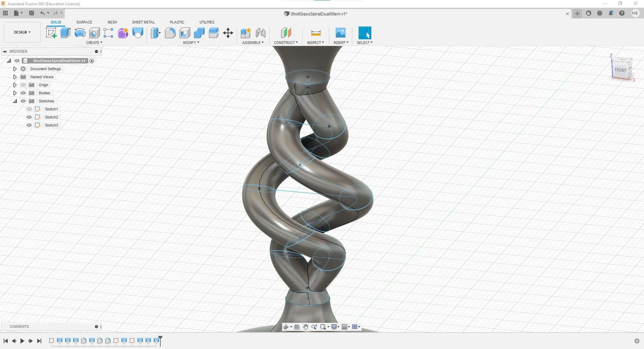Click the Look At icon

tap(297, 327)
